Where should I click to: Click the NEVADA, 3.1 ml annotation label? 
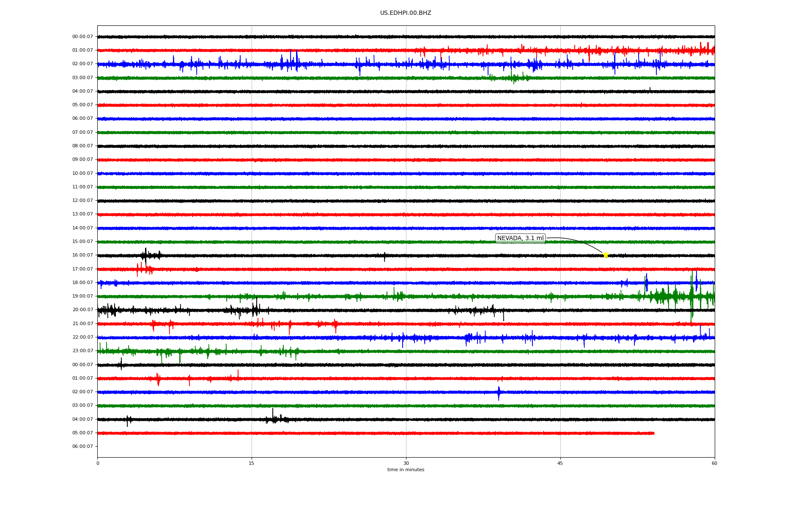pyautogui.click(x=520, y=238)
